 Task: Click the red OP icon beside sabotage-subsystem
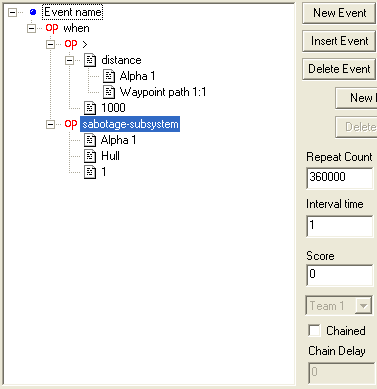click(x=71, y=124)
